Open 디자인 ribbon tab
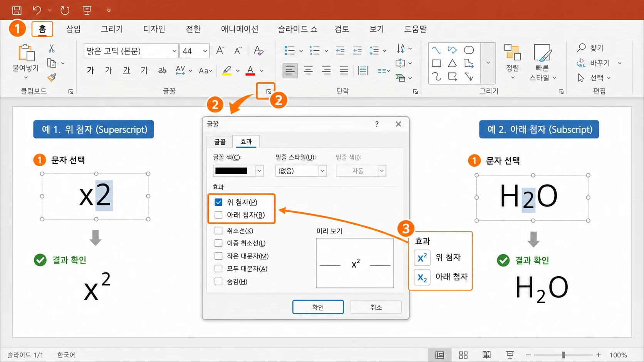This screenshot has width=644, height=362. pos(154,29)
